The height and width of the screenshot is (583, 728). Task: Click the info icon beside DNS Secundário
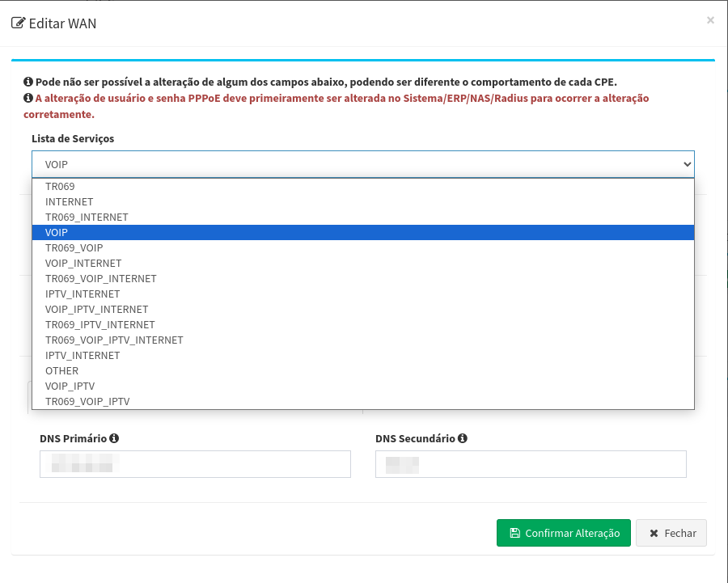(x=462, y=438)
